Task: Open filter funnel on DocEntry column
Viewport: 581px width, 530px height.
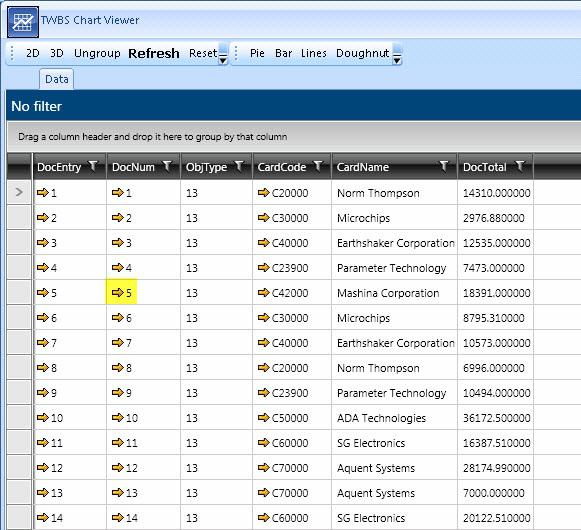Action: 93,166
